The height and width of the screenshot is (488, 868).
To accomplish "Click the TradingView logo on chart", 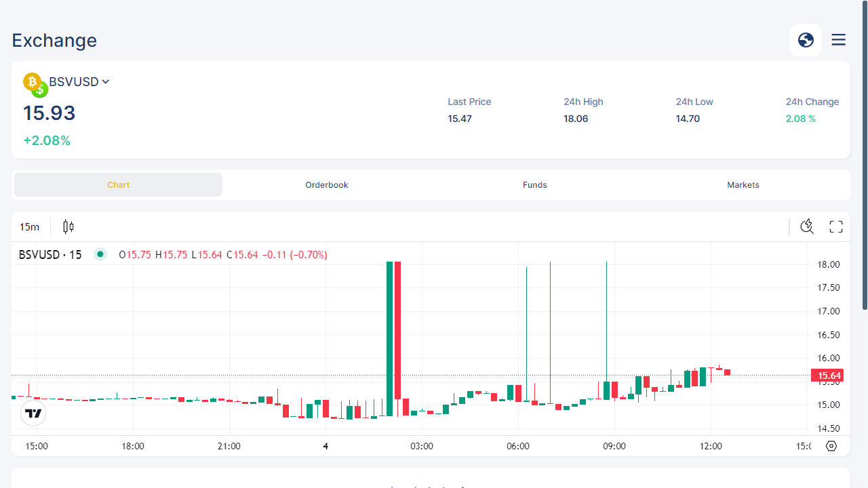I will click(x=33, y=413).
